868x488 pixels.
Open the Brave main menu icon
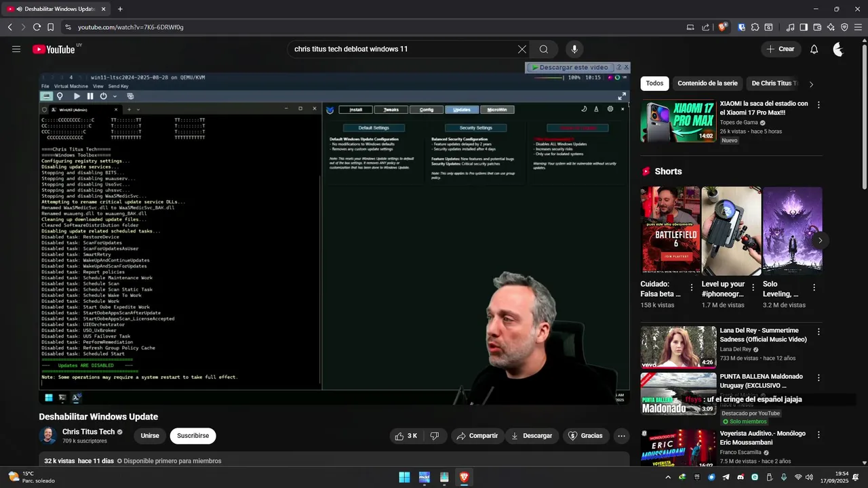pyautogui.click(x=858, y=27)
